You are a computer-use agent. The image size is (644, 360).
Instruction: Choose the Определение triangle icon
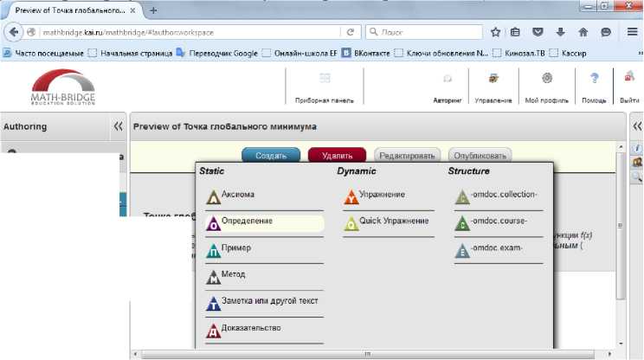213,224
